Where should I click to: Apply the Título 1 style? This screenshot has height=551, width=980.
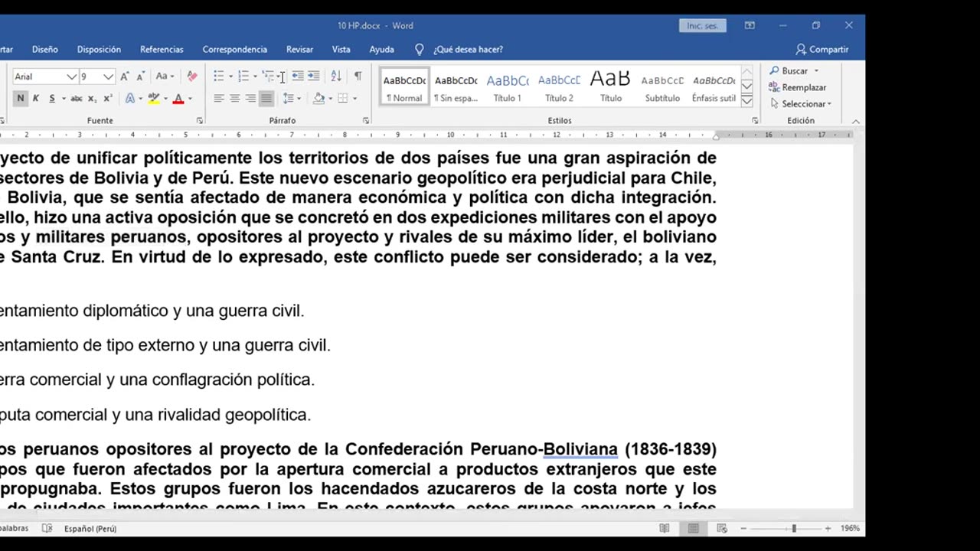coord(508,86)
